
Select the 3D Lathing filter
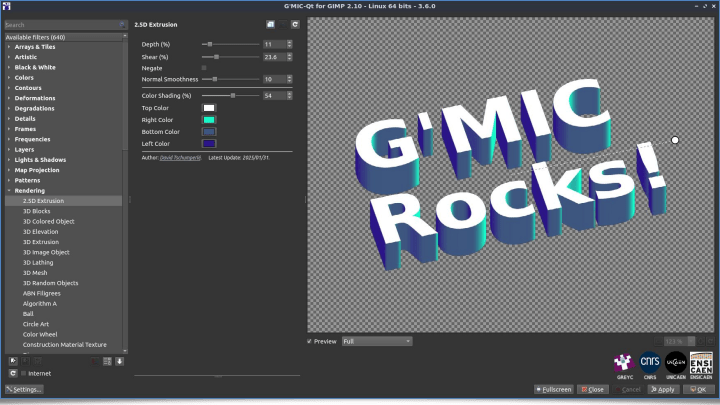point(38,263)
